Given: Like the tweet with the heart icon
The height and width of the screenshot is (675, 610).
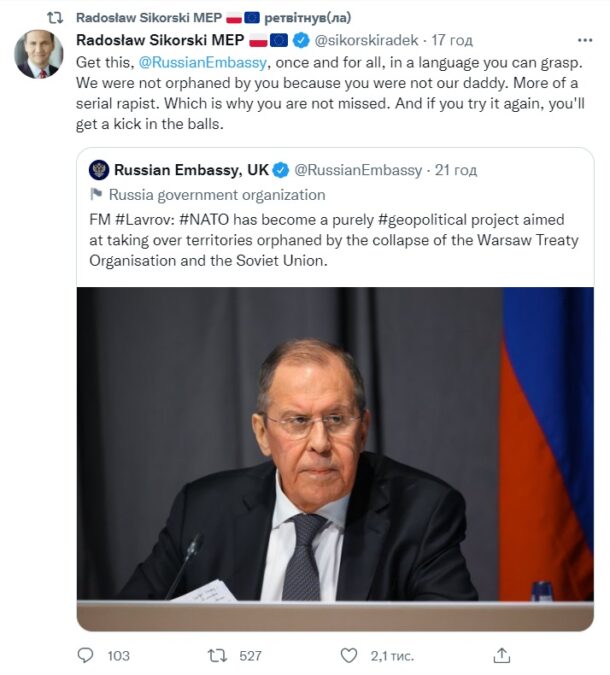Looking at the screenshot, I should tap(348, 656).
